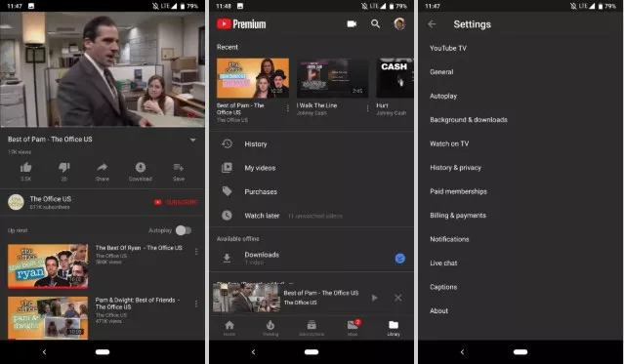Like the Best of Pam video
The height and width of the screenshot is (364, 624).
25,168
